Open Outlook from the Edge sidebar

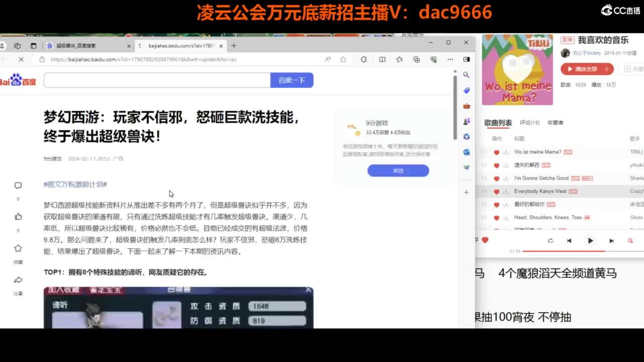coord(466,152)
